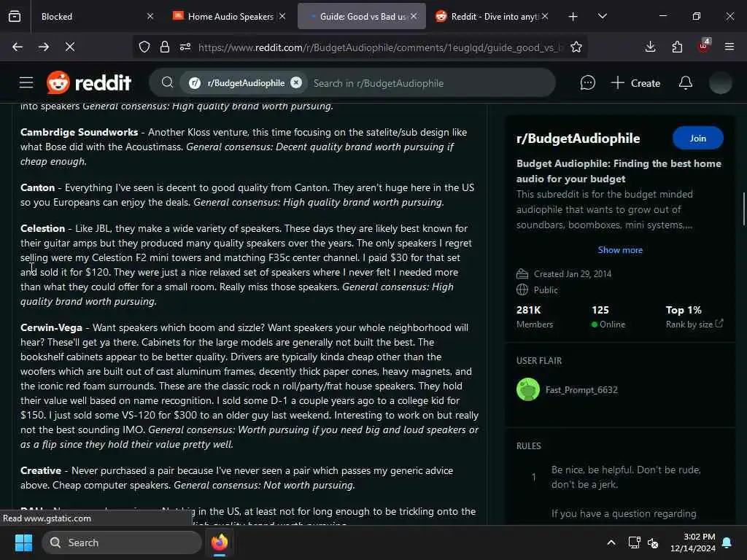Open Windows notification bell
The width and height of the screenshot is (747, 560).
click(x=727, y=542)
